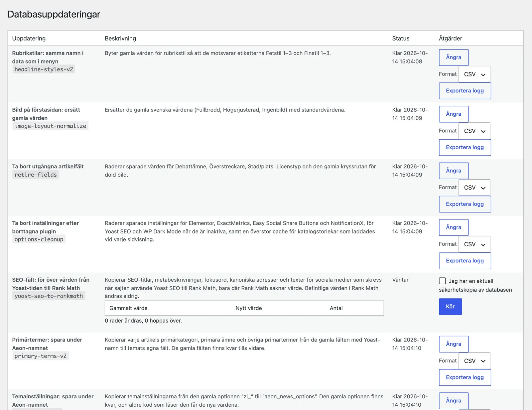Image resolution: width=532 pixels, height=410 pixels.
Task: Select the headline-styles-v2 code label
Action: click(x=44, y=69)
